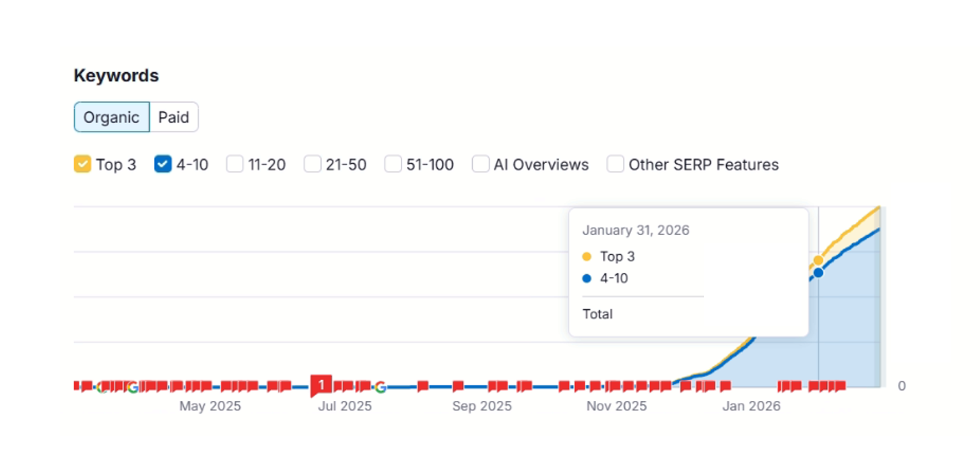
Task: Check the 51-100 positions box
Action: 393,164
